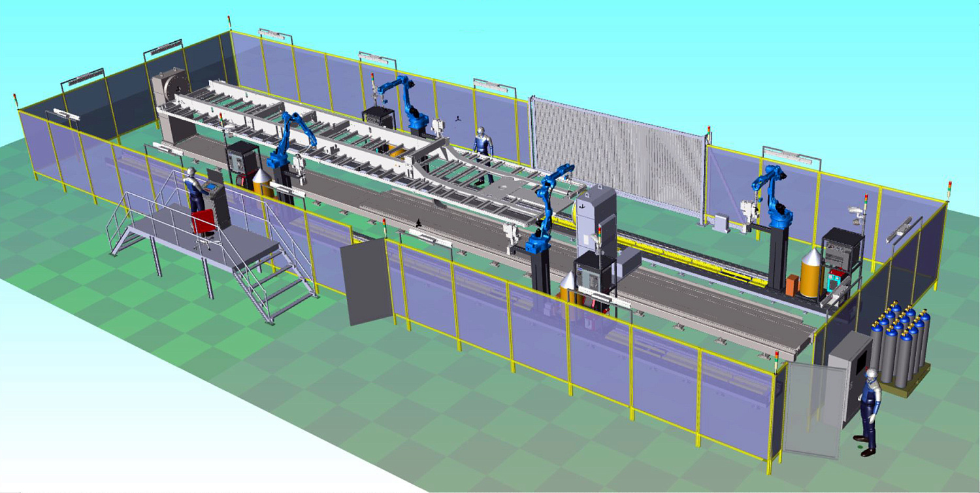
Task: Click the open grey door in front fence
Action: point(367,282)
